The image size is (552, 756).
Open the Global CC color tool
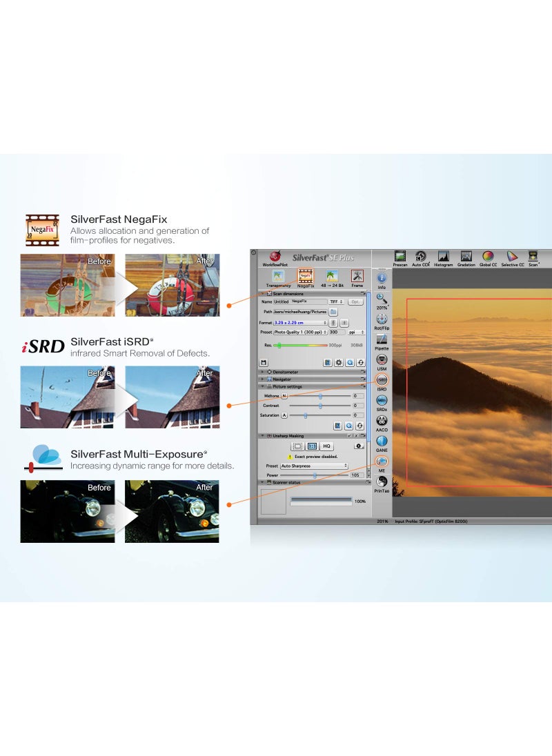(488, 259)
